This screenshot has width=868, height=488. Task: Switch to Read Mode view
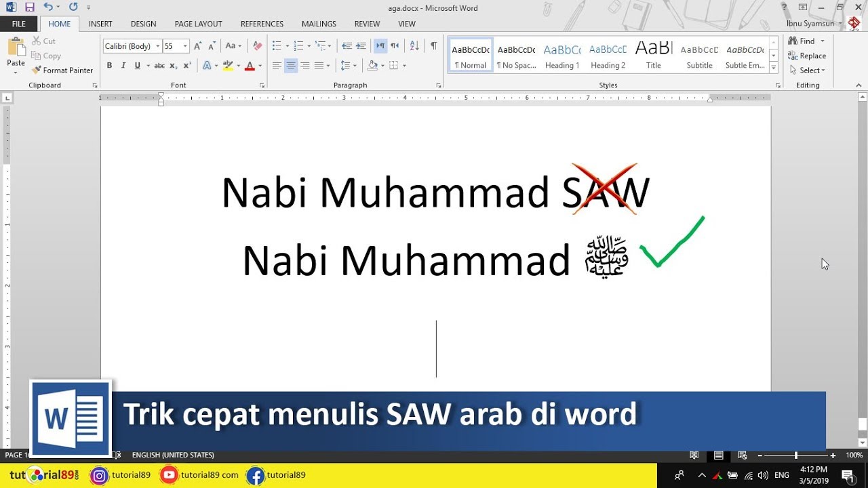694,455
